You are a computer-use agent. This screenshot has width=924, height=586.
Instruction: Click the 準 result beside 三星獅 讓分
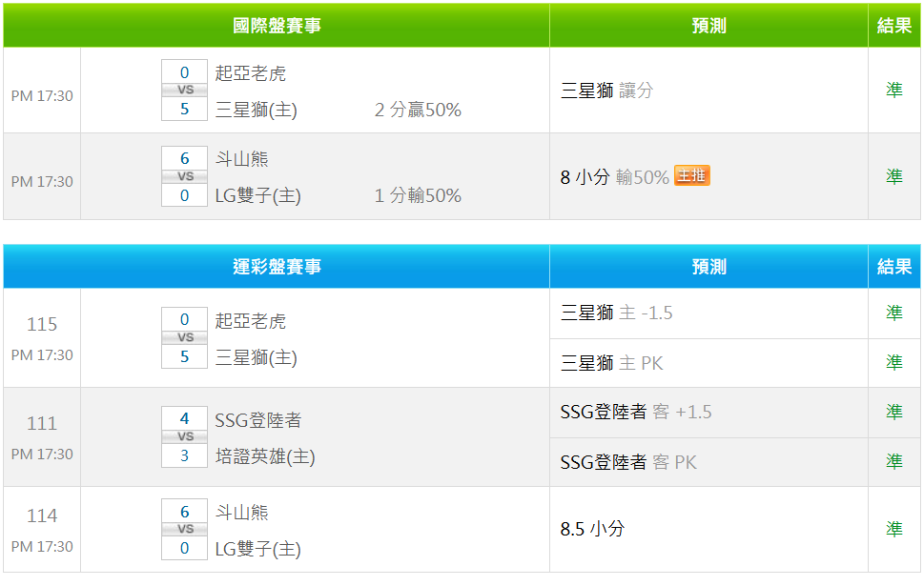893,90
